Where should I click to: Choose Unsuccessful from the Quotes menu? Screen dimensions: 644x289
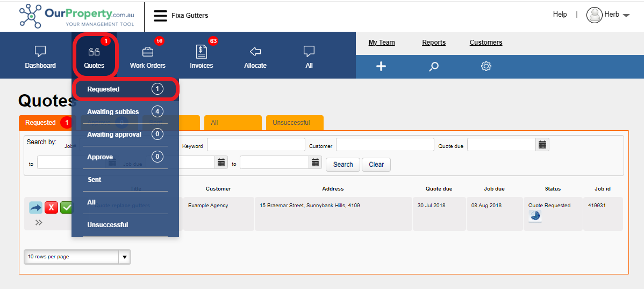click(x=125, y=225)
